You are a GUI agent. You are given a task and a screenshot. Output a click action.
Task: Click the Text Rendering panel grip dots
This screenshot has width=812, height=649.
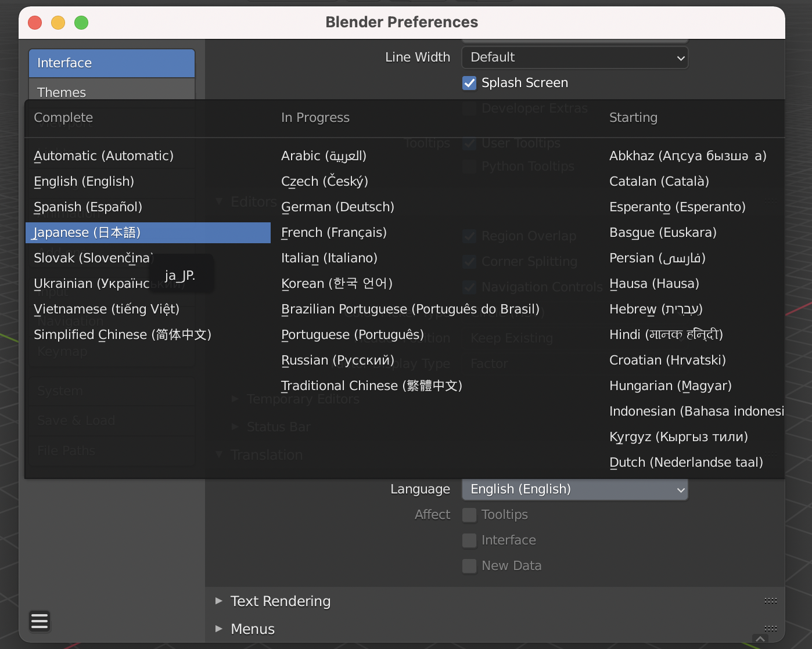point(771,601)
